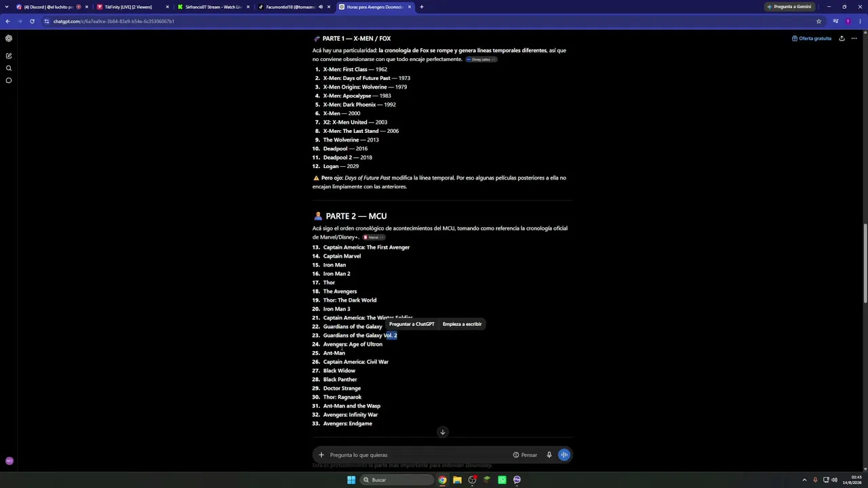Bookmark this page with star icon

tap(818, 21)
